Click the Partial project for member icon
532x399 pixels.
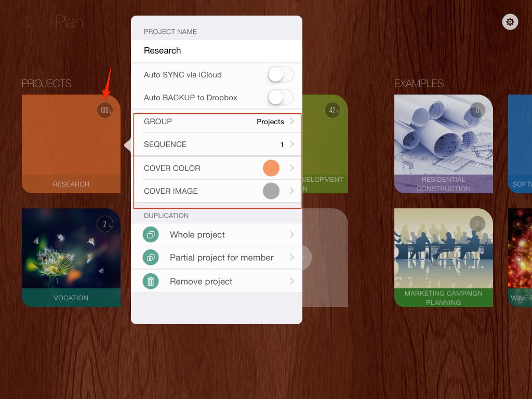151,258
